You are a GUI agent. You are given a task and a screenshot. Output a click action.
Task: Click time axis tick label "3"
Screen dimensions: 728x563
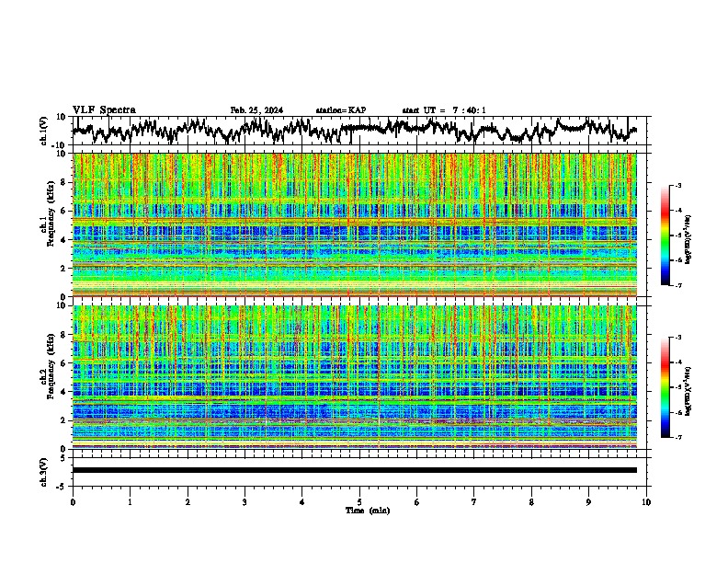[x=245, y=502]
